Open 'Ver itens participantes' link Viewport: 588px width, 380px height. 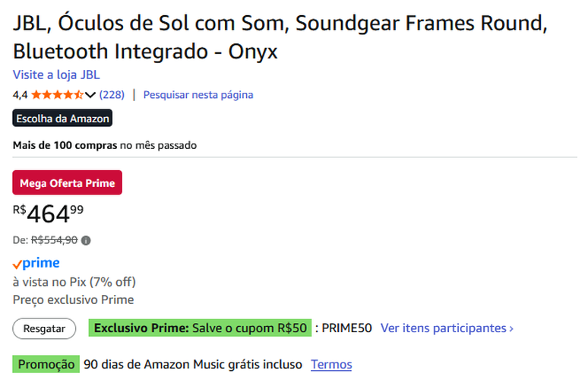(447, 328)
